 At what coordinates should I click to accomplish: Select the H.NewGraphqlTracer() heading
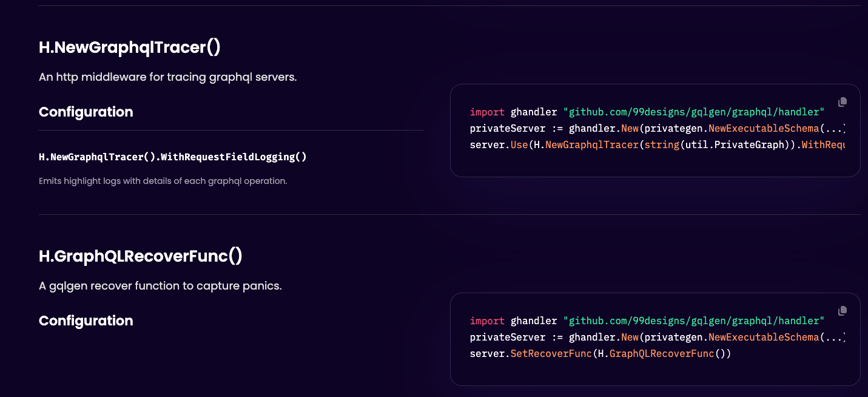coord(130,47)
